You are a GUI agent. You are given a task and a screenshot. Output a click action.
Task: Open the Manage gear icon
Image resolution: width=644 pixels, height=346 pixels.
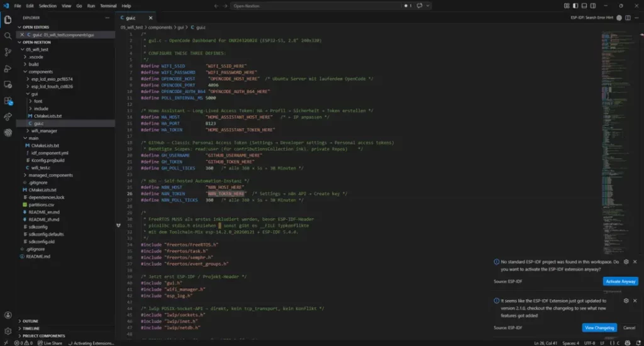click(x=8, y=331)
